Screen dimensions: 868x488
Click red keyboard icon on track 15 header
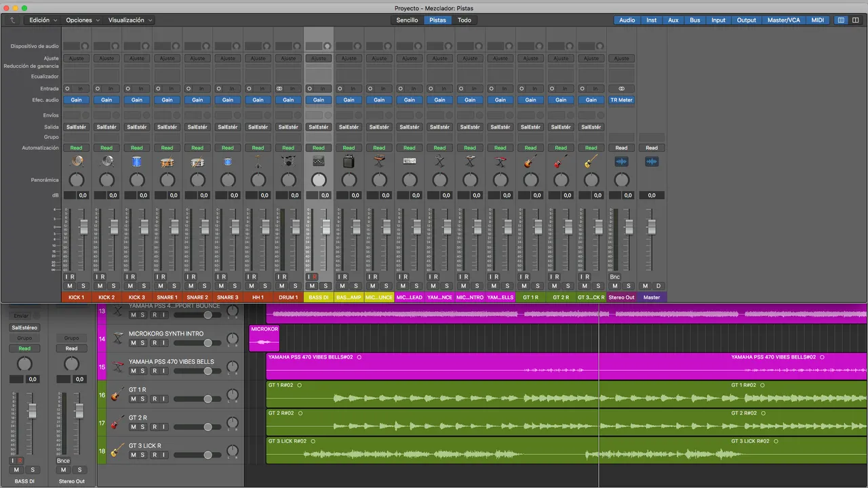(x=118, y=366)
